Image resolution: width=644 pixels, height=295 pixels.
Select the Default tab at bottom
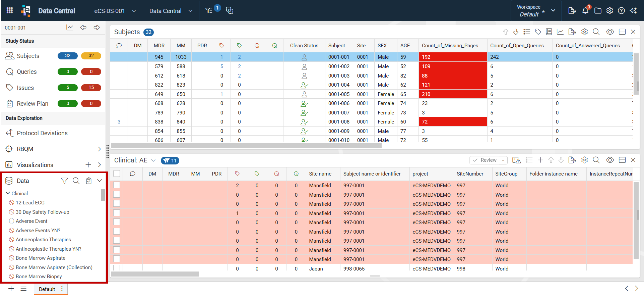pos(47,289)
